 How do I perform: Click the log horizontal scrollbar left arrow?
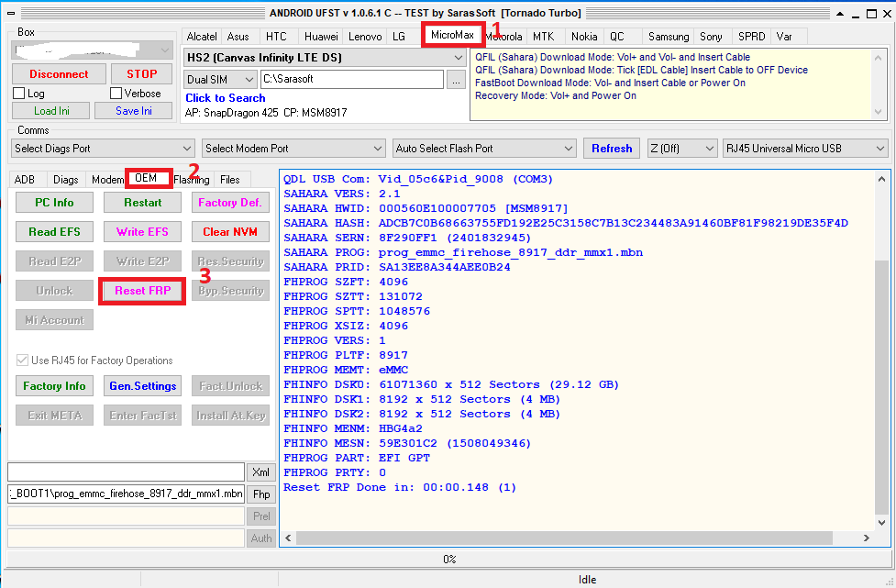(288, 538)
